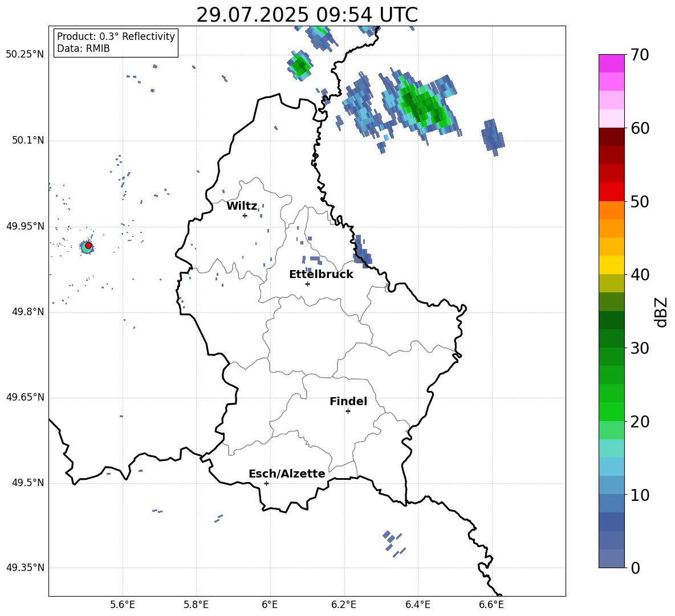Click the 6.4°E longitude label
Image resolution: width=675 pixels, height=616 pixels.
[417, 605]
